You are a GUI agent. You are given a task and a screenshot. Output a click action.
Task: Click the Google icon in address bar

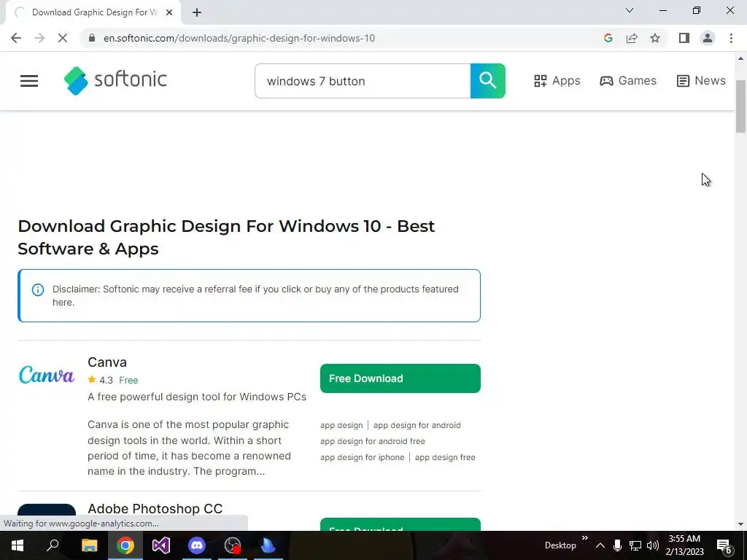[608, 38]
